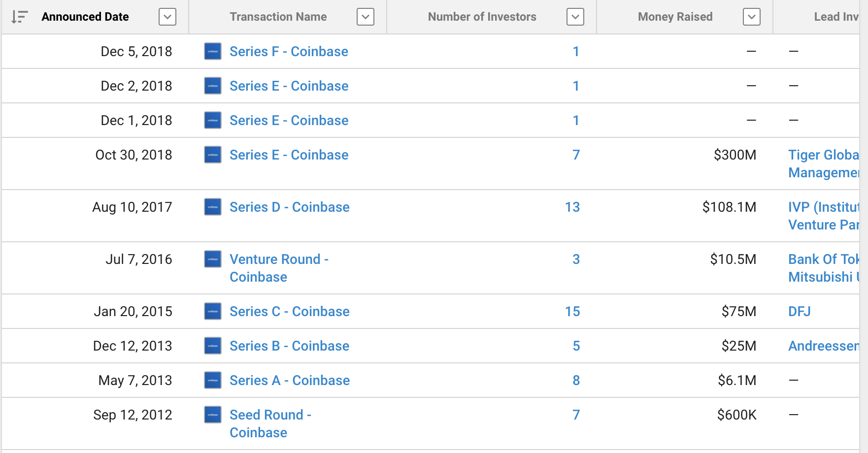
Task: Open the Announced Date column dropdown
Action: tap(167, 17)
